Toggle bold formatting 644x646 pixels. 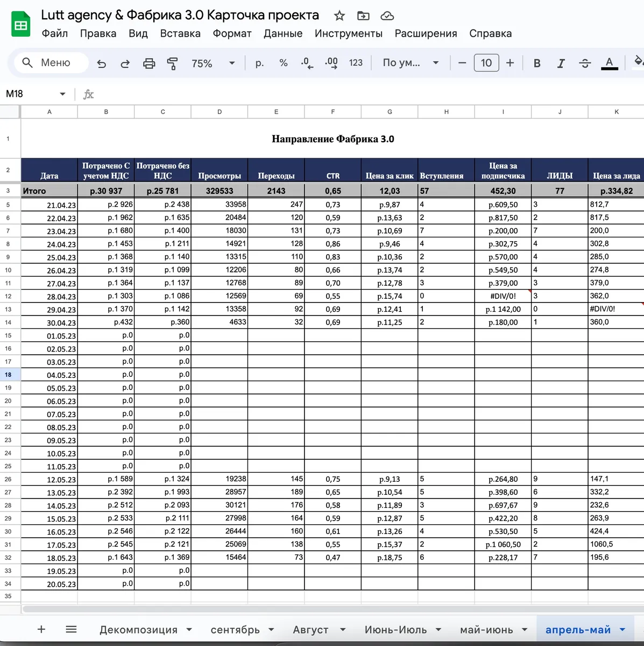click(x=536, y=63)
